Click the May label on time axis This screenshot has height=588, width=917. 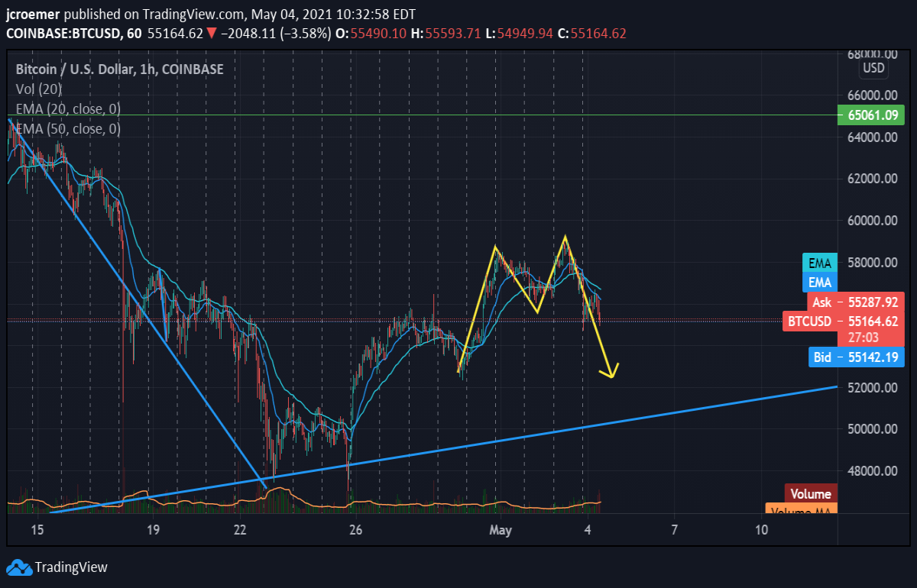[500, 530]
